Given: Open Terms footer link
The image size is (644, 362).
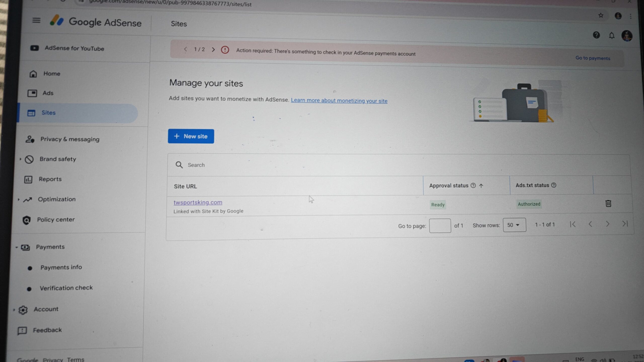Looking at the screenshot, I should (x=75, y=359).
